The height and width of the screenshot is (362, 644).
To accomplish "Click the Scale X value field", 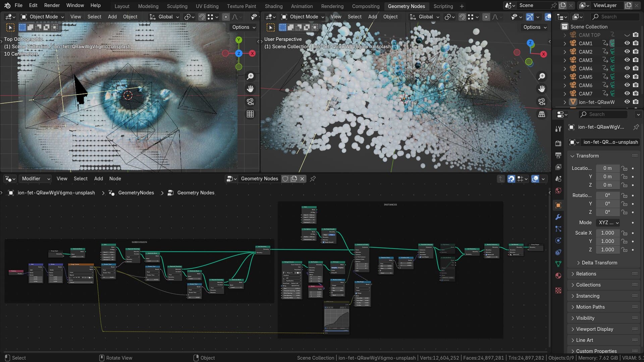I will point(607,233).
